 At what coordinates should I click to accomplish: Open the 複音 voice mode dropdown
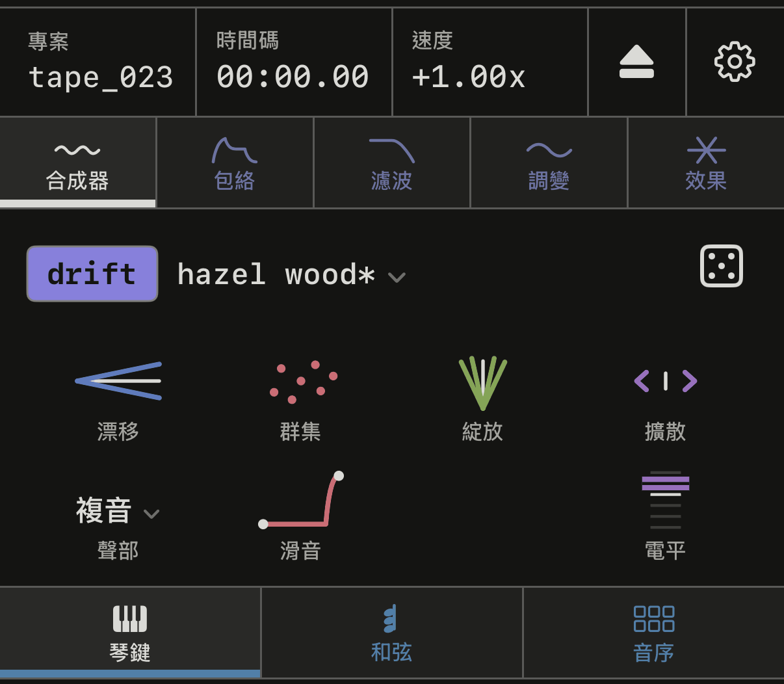(x=118, y=511)
